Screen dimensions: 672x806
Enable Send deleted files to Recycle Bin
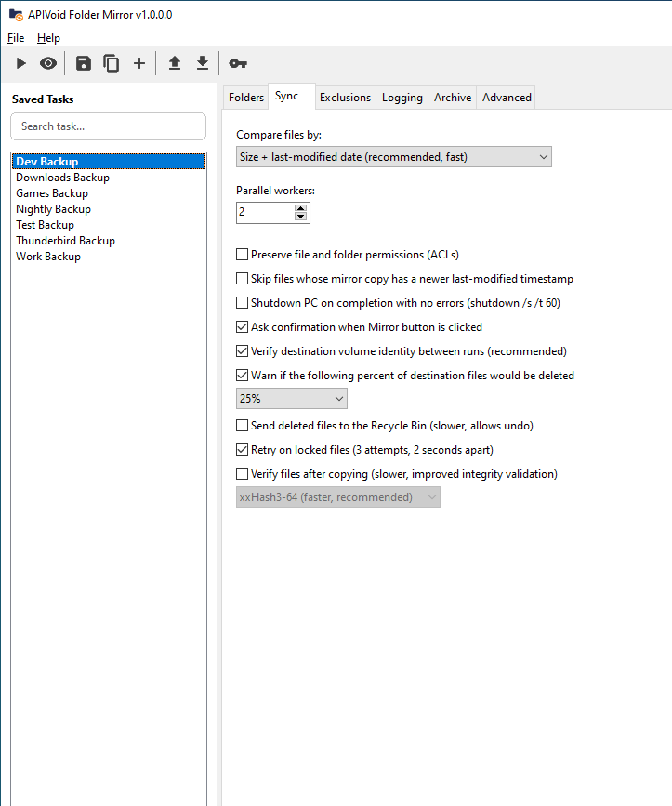coord(242,426)
